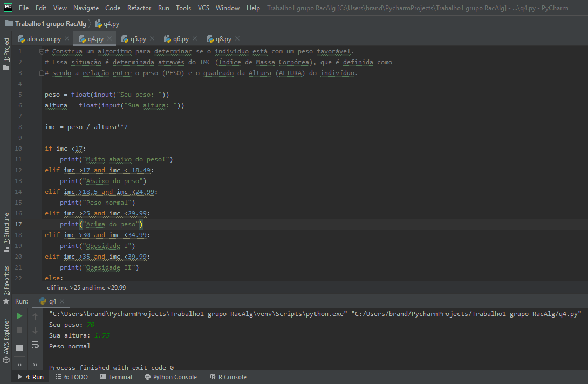Close the q6.py tab
Viewport: 588px width, 384px height.
[x=195, y=38]
